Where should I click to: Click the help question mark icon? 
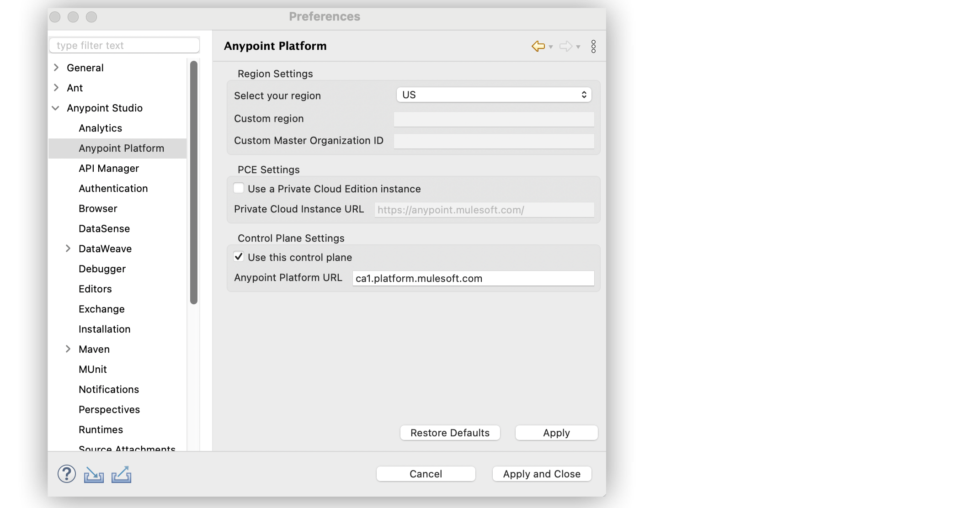(x=67, y=474)
